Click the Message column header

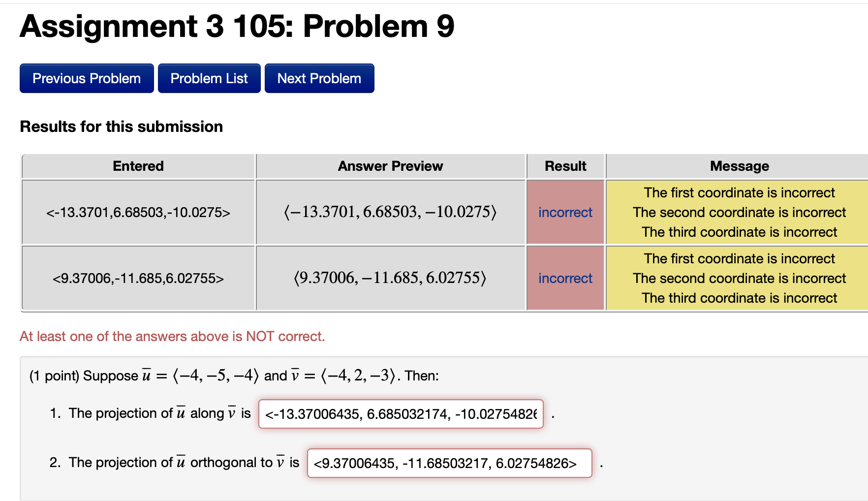pos(739,166)
